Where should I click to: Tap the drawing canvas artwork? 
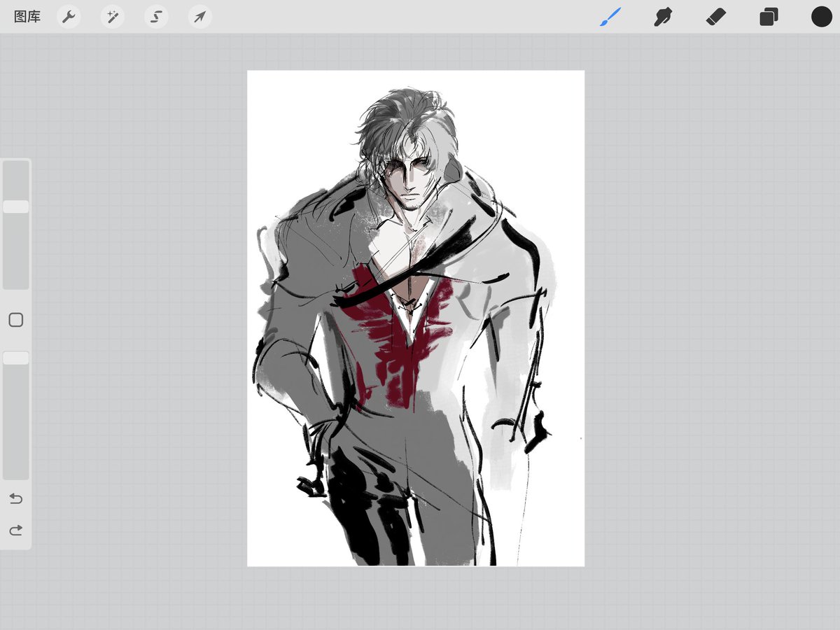coord(416,318)
